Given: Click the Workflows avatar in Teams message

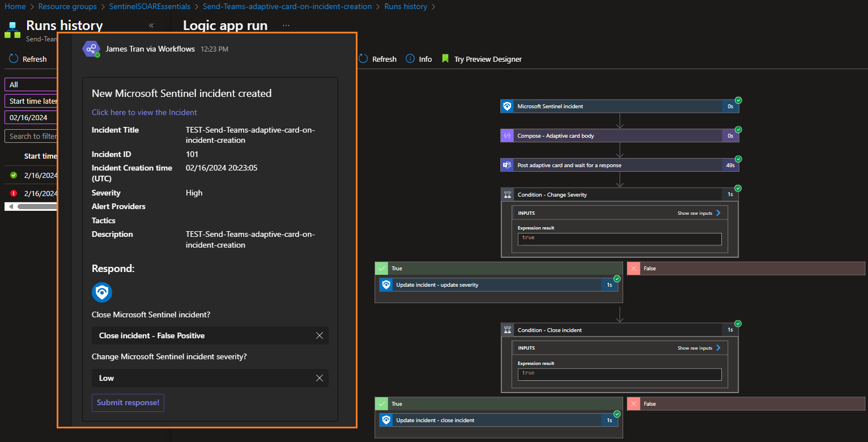Looking at the screenshot, I should click(91, 49).
